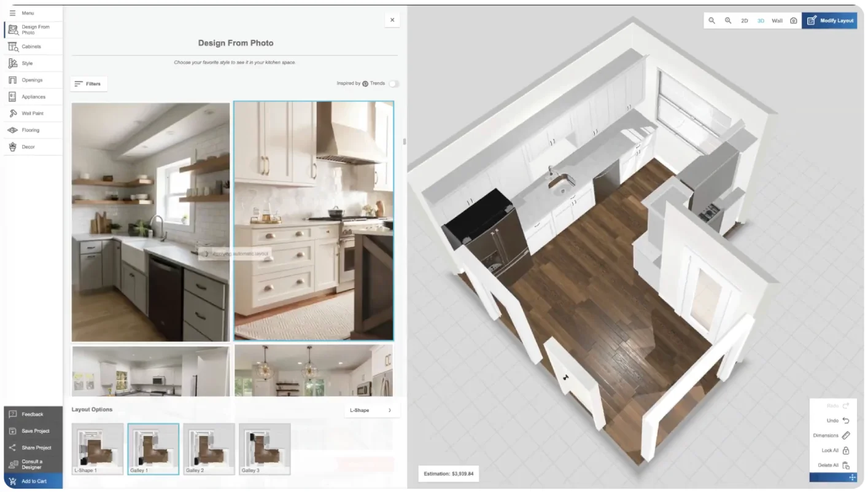Select the kitchen photo with globe pendant lights
The image size is (868, 492).
click(x=314, y=370)
